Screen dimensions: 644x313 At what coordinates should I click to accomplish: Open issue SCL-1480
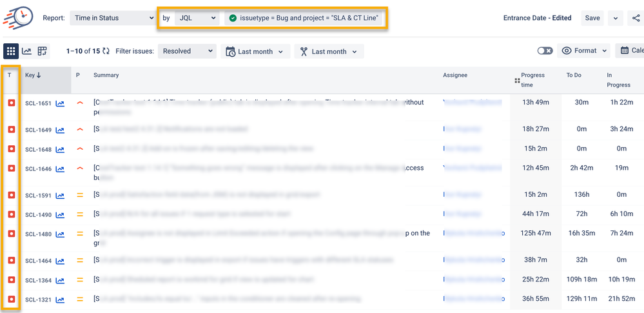38,234
